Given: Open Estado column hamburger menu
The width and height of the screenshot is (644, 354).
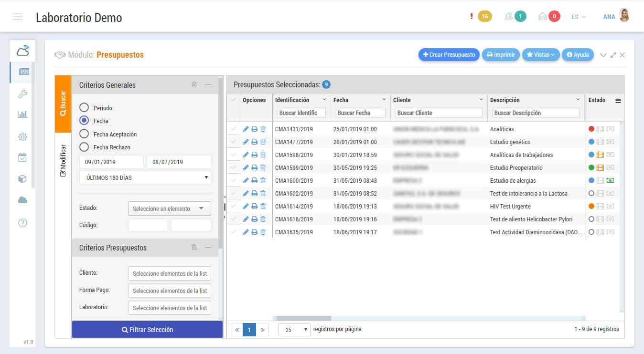Looking at the screenshot, I should pos(618,101).
